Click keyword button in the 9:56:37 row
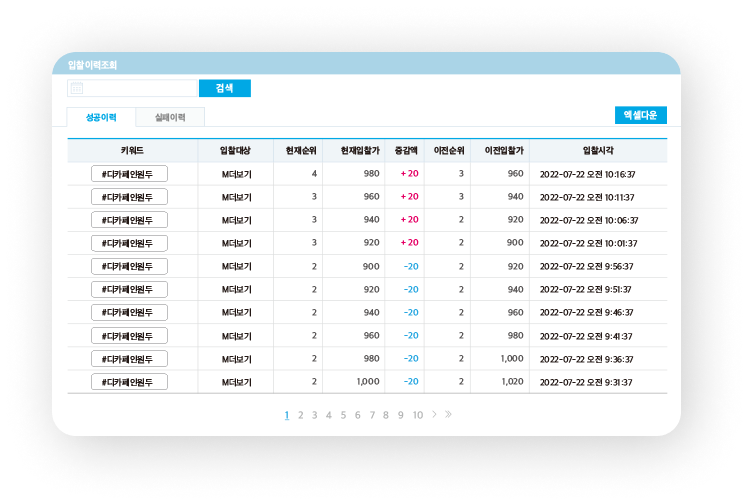The width and height of the screenshot is (749, 504). (129, 266)
